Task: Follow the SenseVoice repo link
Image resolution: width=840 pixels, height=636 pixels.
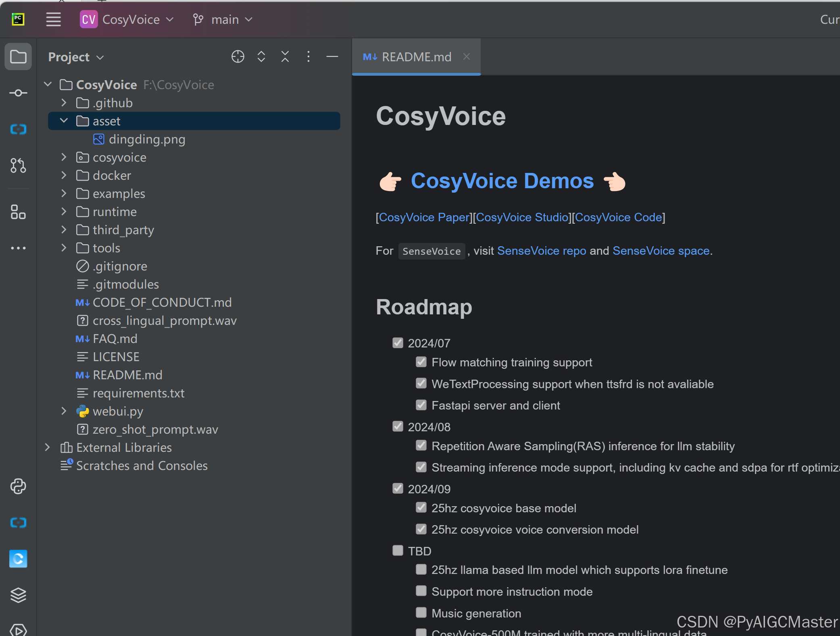Action: tap(541, 251)
